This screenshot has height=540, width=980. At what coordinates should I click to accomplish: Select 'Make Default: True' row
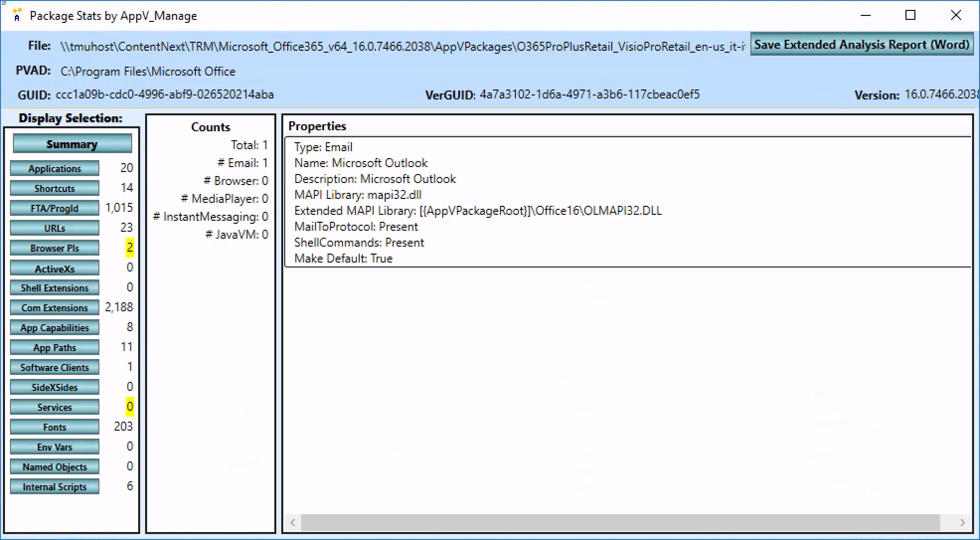click(343, 259)
